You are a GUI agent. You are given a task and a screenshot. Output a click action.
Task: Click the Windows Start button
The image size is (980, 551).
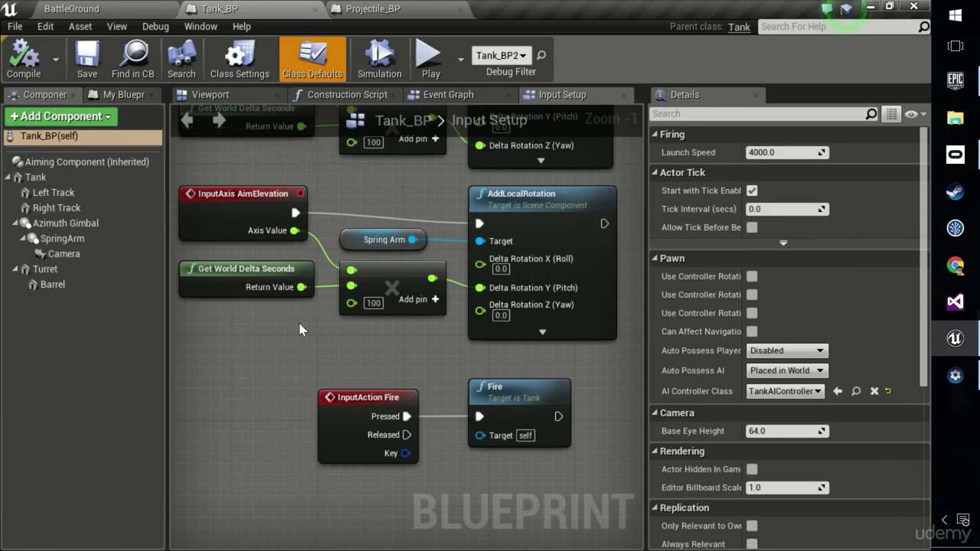pyautogui.click(x=955, y=15)
